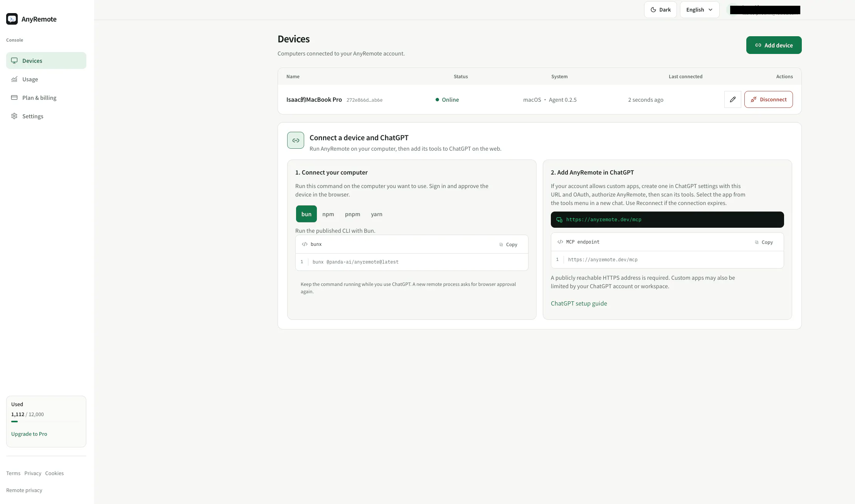Click the macOS Agent 0.2.5 system text
Screen dimensions: 855x504
550,99
